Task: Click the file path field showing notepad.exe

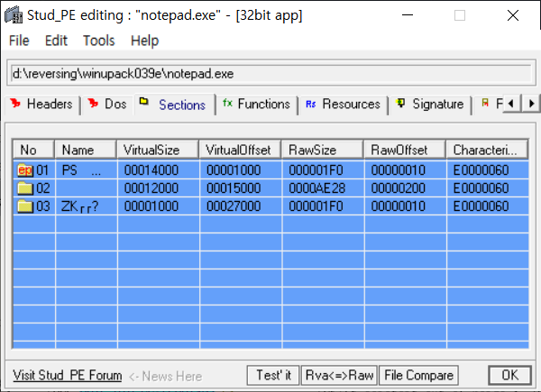Action: pos(271,73)
